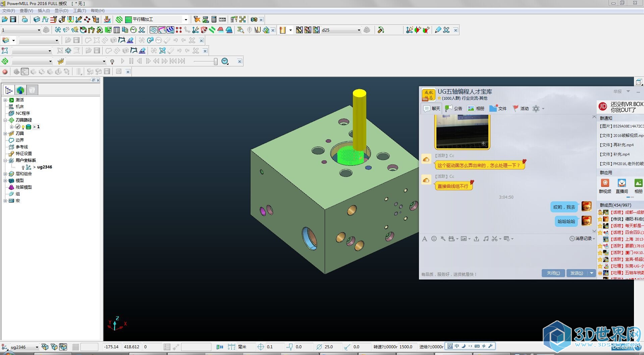Expand the 层和组合 tree node
The image size is (644, 355).
click(x=5, y=174)
